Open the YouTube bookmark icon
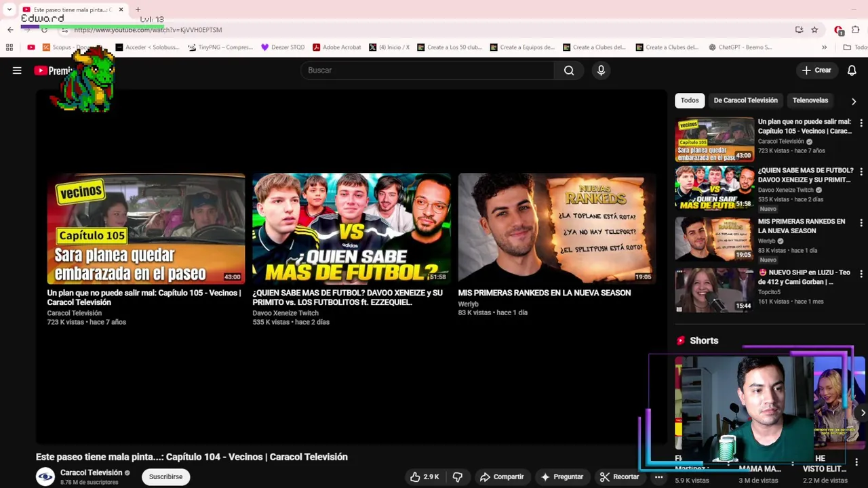This screenshot has height=488, width=868. pyautogui.click(x=31, y=47)
